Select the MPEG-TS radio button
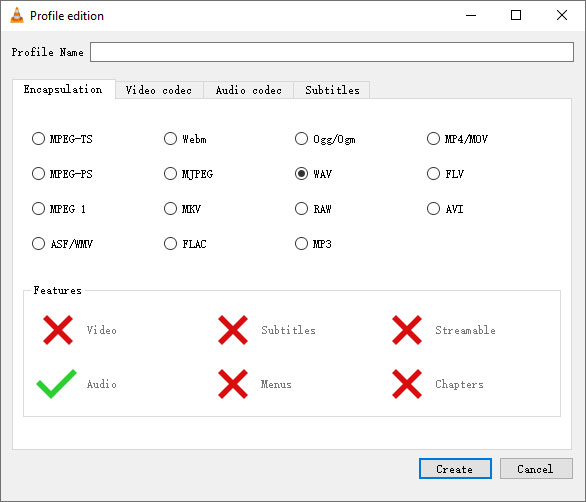The height and width of the screenshot is (502, 586). [x=38, y=139]
